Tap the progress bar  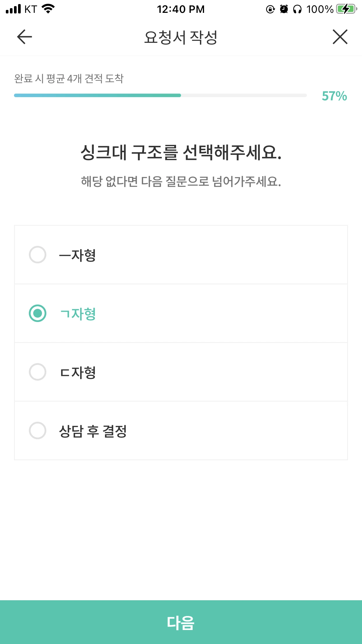pyautogui.click(x=160, y=95)
